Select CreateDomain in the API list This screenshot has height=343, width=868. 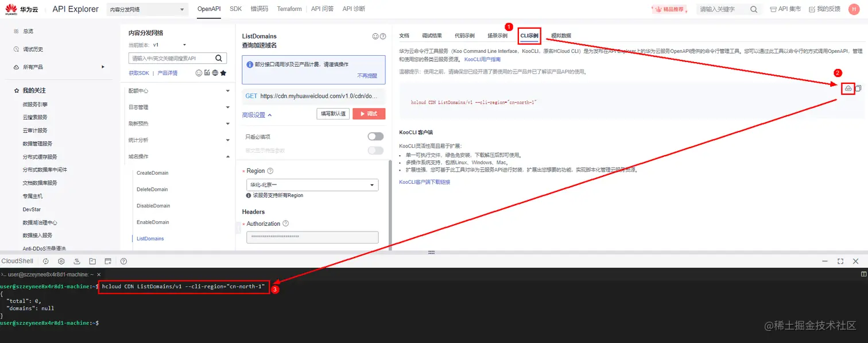coord(153,173)
